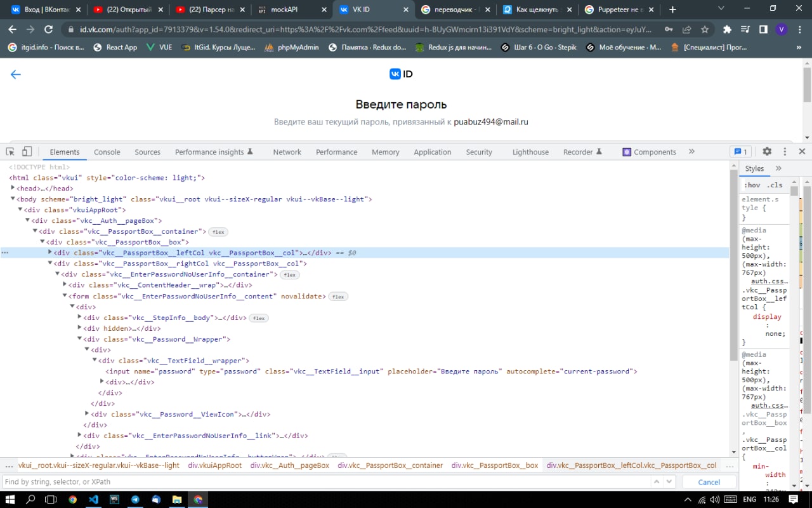The height and width of the screenshot is (508, 812).
Task: Open the React App bookmark
Action: (x=115, y=47)
